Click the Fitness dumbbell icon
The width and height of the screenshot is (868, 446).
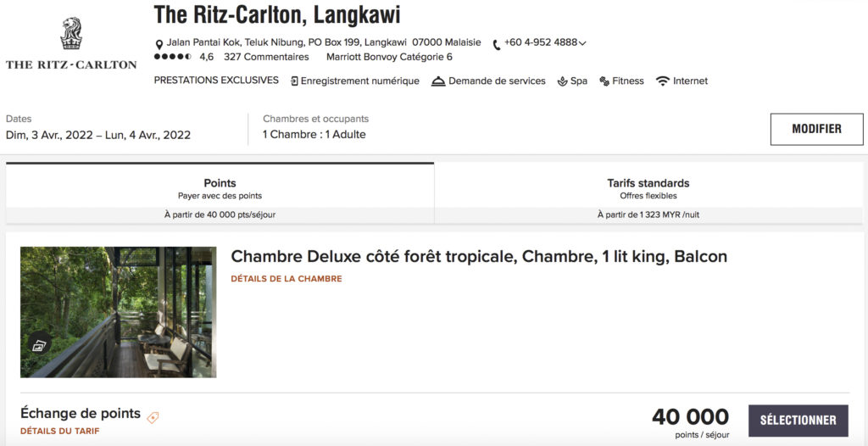pos(604,81)
